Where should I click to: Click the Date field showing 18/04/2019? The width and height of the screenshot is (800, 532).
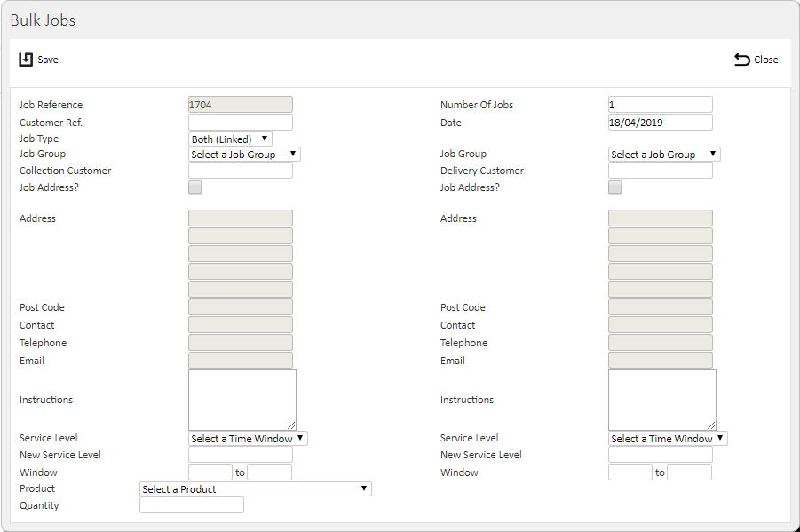pyautogui.click(x=661, y=123)
